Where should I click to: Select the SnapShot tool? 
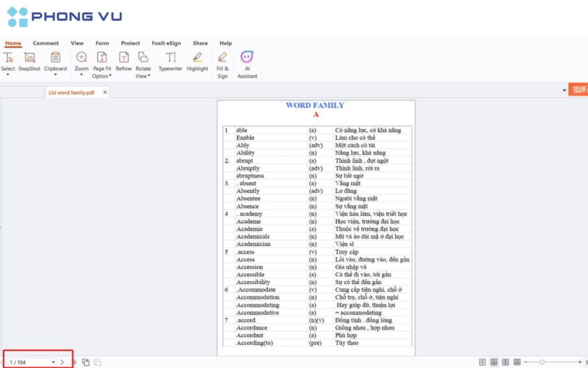29,62
